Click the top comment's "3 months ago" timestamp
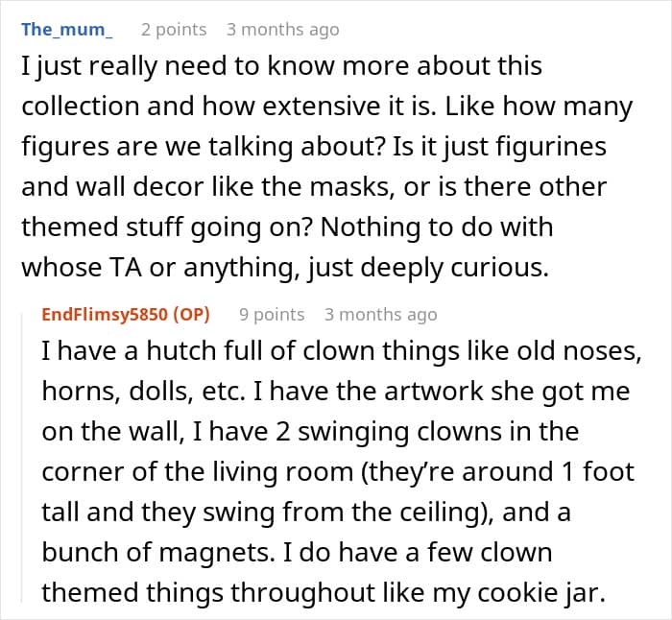The image size is (672, 620). [283, 30]
